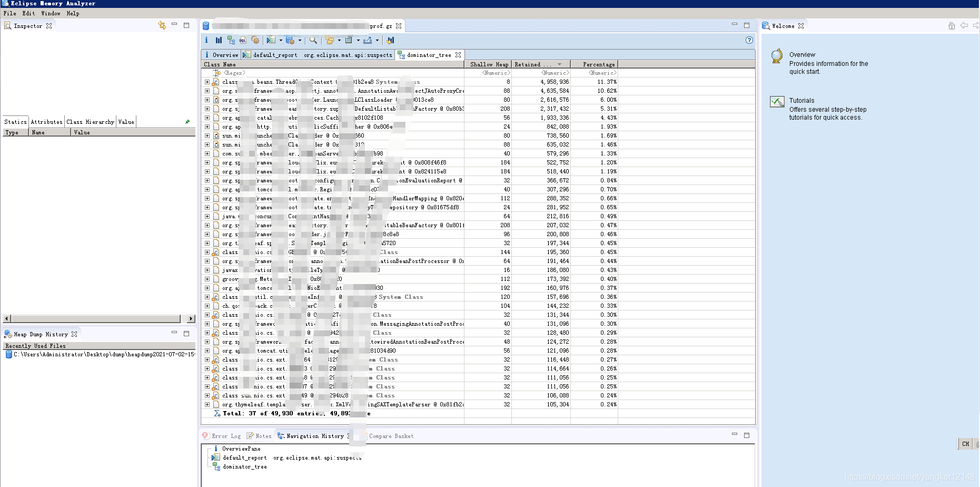Sort by Shallow Heap column

(488, 64)
